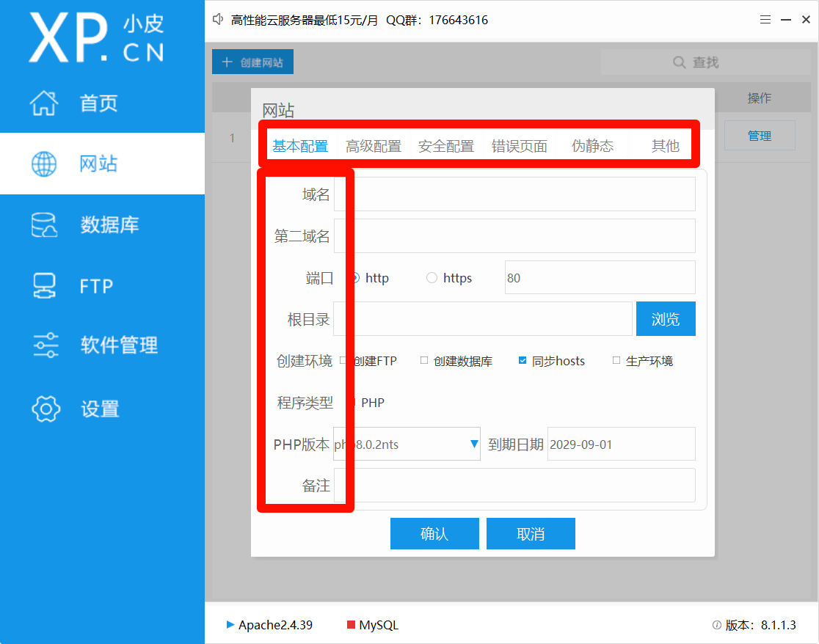The image size is (819, 644).
Task: Click the 域名 input field
Action: (514, 194)
